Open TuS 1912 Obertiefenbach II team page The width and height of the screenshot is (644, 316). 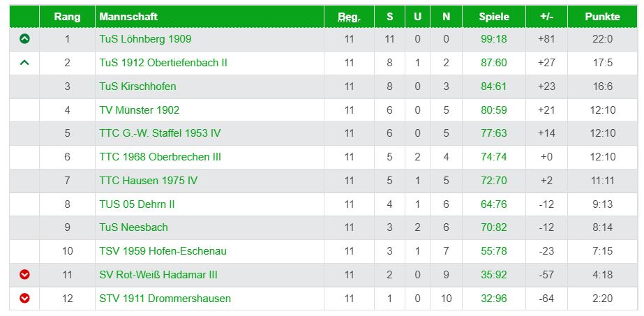(163, 63)
